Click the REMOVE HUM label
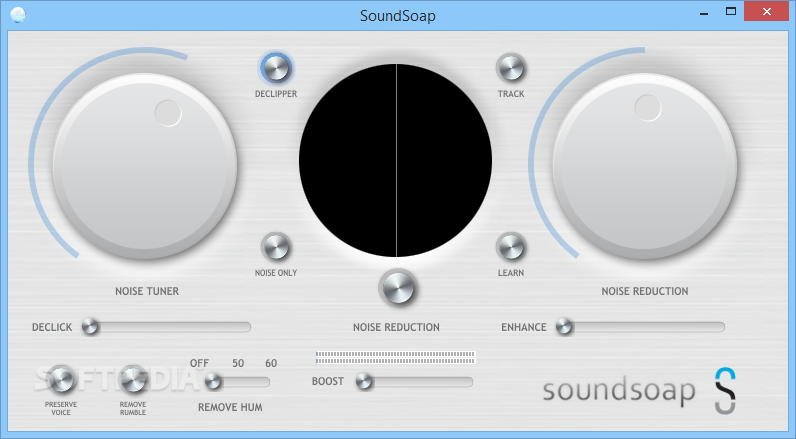796x439 pixels. click(x=230, y=407)
